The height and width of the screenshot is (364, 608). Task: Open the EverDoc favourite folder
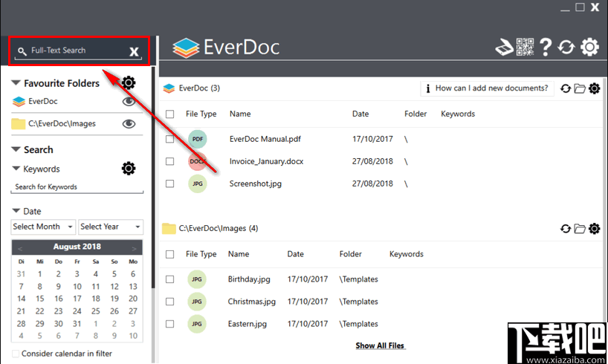pyautogui.click(x=43, y=101)
